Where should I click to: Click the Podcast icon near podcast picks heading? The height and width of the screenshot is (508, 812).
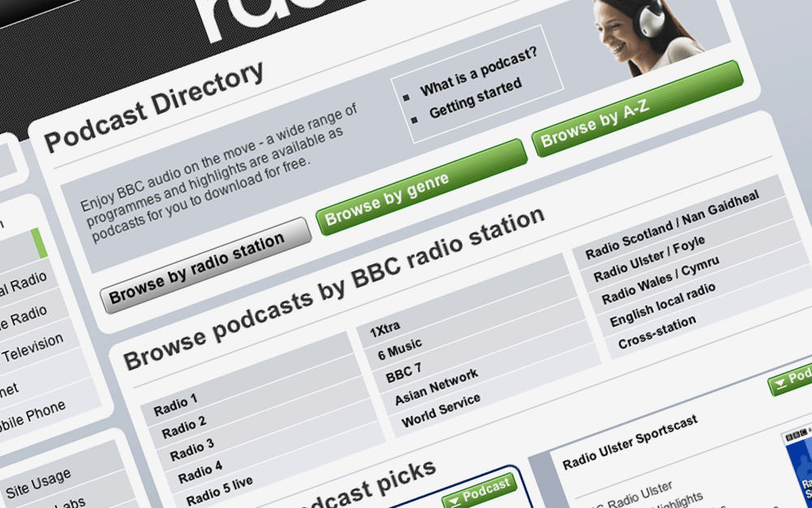click(481, 488)
